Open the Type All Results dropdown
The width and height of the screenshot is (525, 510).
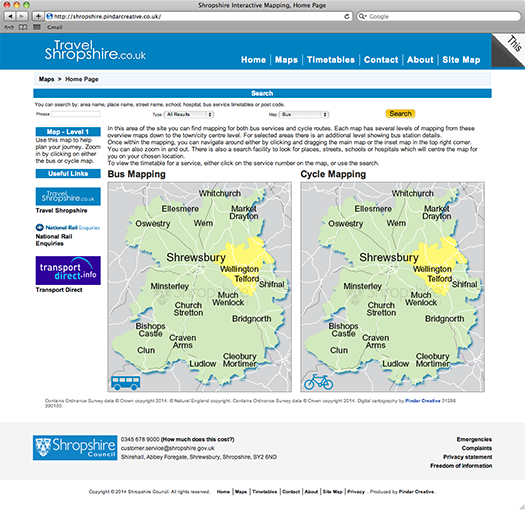coord(189,115)
